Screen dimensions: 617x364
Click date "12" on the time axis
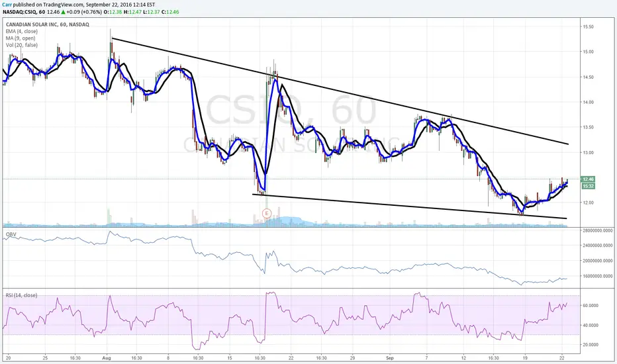pos(463,358)
